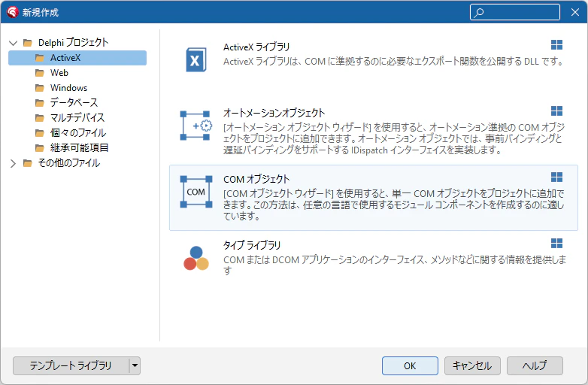Select the ActiveX category in tree
This screenshot has height=385, width=588.
coord(77,58)
